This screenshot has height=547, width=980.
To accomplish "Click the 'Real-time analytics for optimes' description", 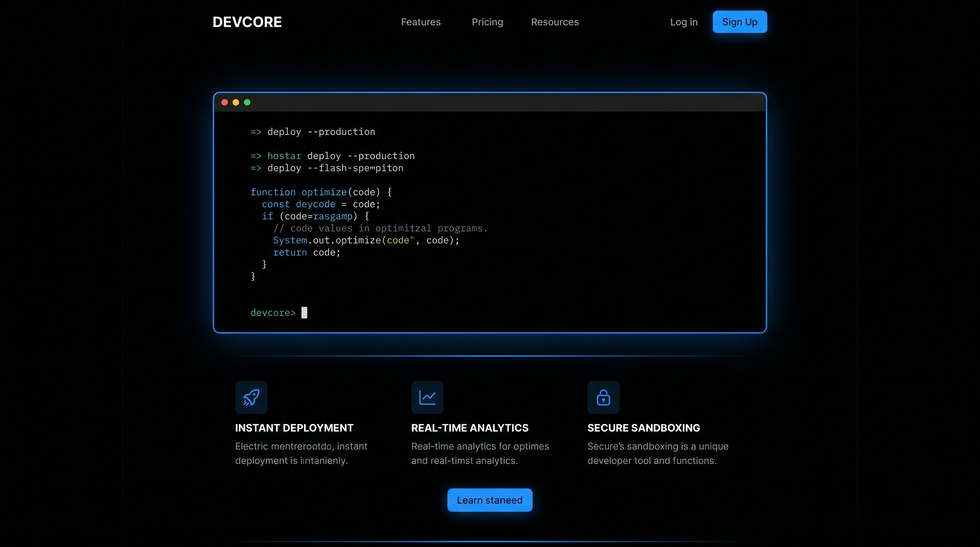I will point(480,446).
